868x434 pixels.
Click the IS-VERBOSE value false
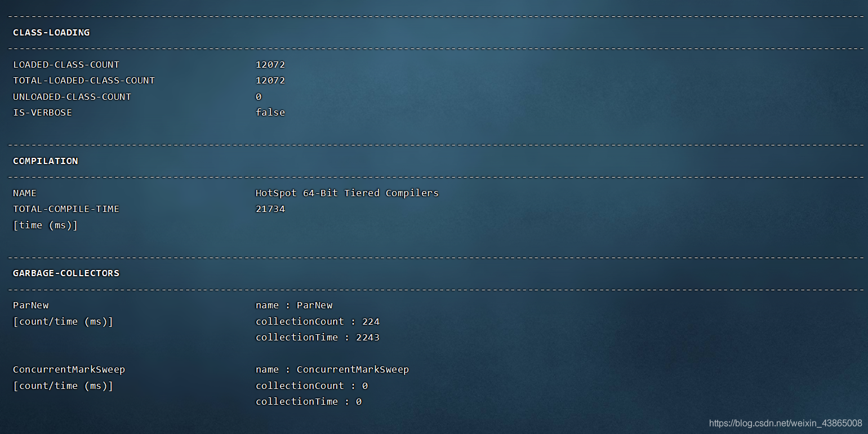pyautogui.click(x=270, y=113)
